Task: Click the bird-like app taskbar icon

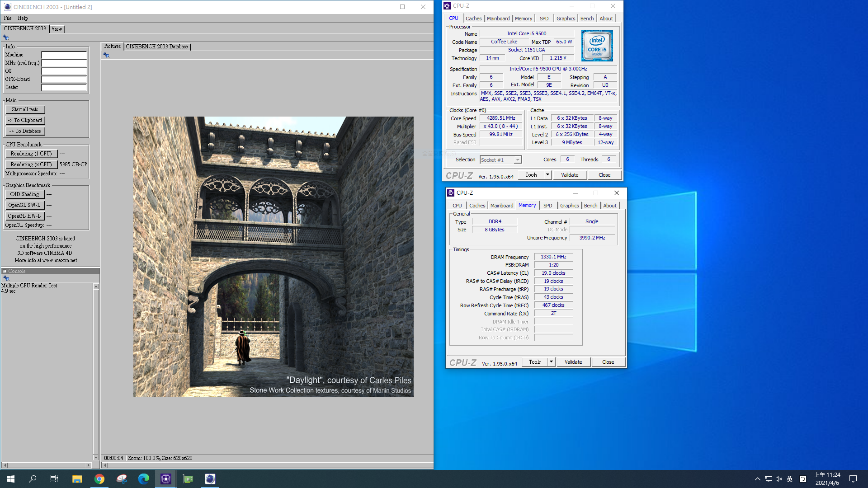Action: [x=122, y=479]
